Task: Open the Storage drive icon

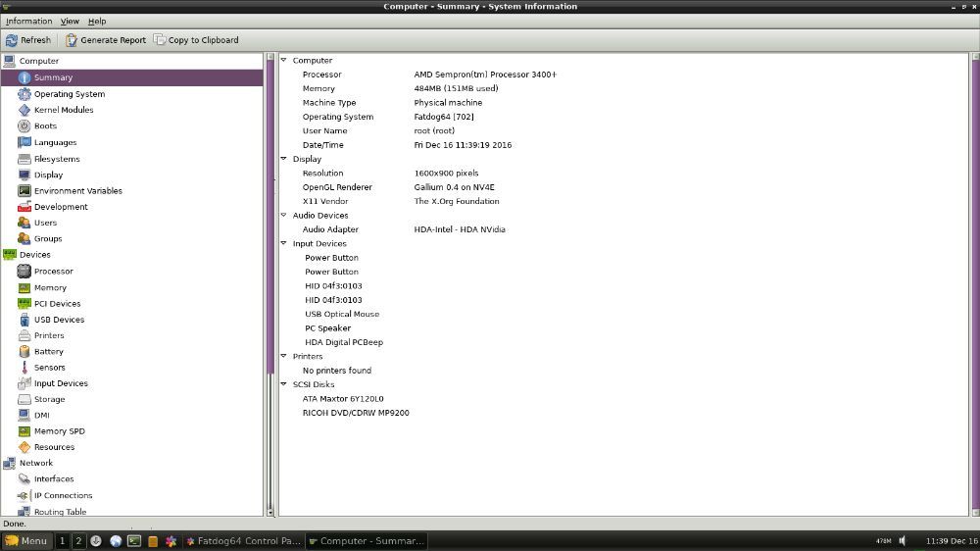Action: (x=24, y=399)
